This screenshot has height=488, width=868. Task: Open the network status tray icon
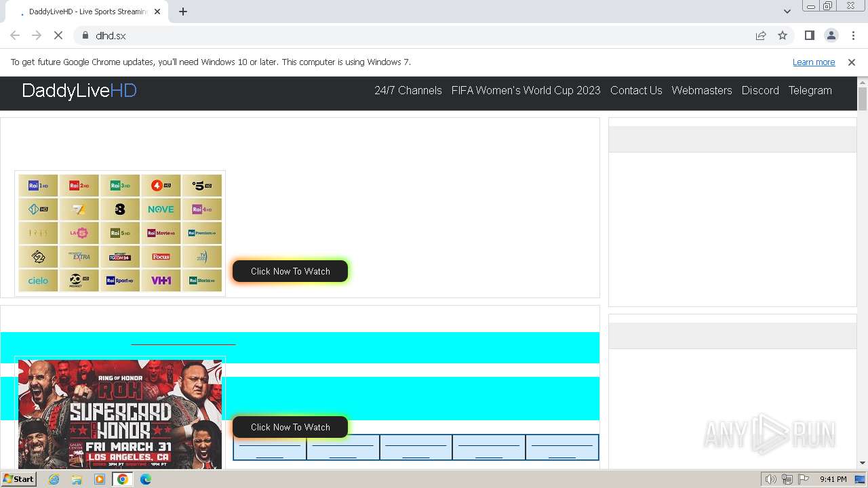tap(787, 479)
